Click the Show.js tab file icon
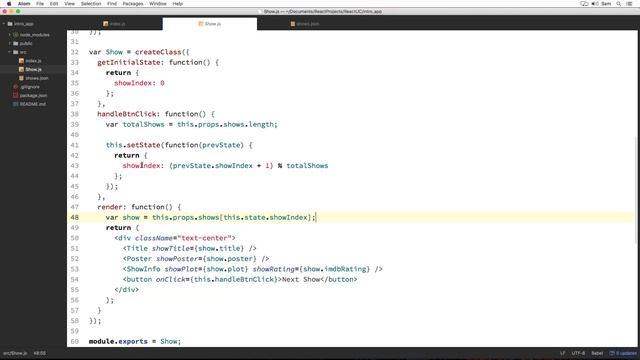 pyautogui.click(x=200, y=24)
